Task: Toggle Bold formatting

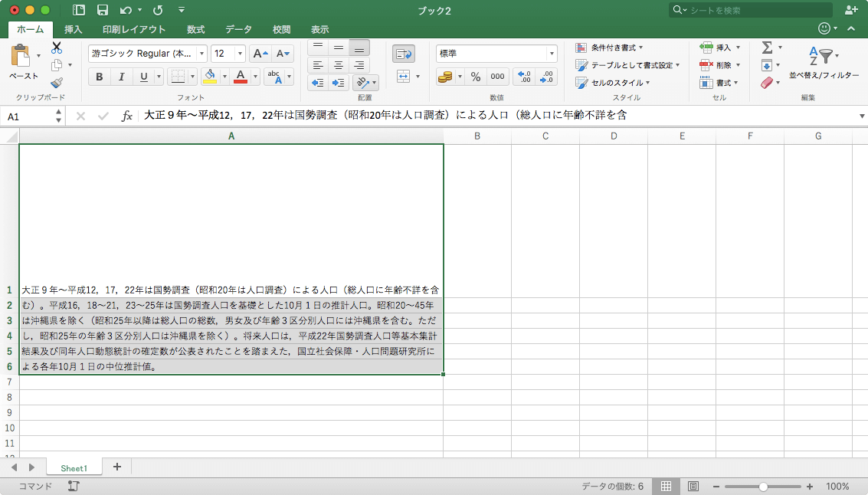Action: pos(99,77)
